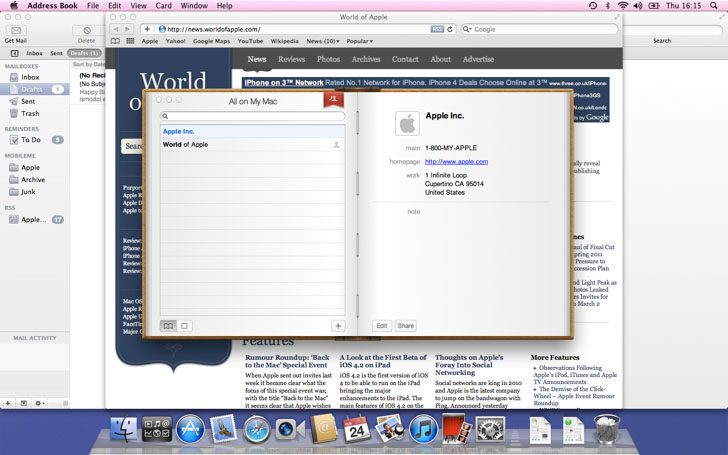Open the http://www.apple.com homepage link
The image size is (728, 455).
(456, 162)
